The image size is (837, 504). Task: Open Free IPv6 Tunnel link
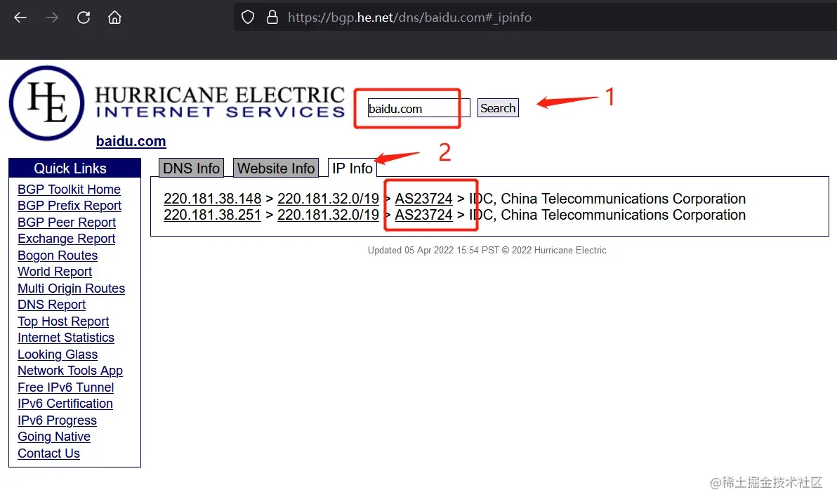click(66, 387)
